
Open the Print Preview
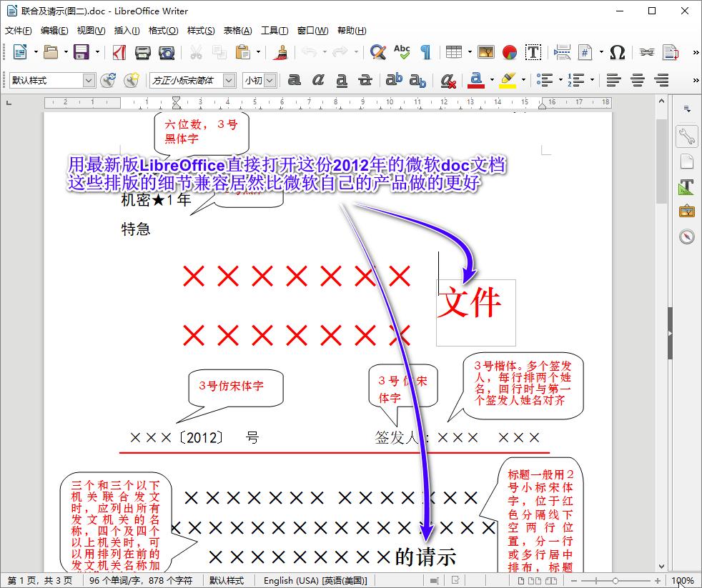(x=165, y=52)
